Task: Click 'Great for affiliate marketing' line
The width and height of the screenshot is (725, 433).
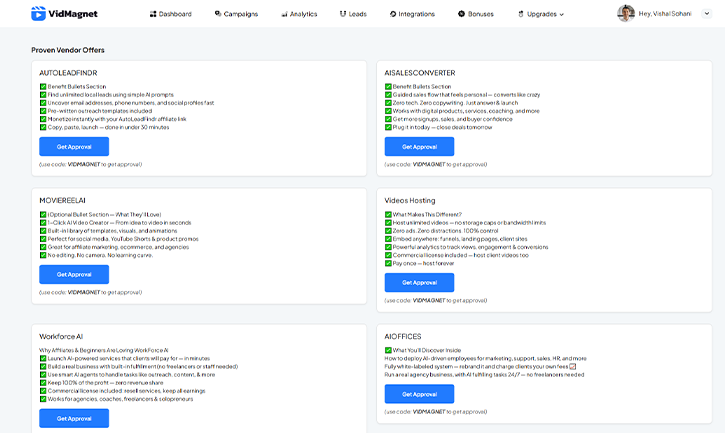Action: (x=118, y=247)
